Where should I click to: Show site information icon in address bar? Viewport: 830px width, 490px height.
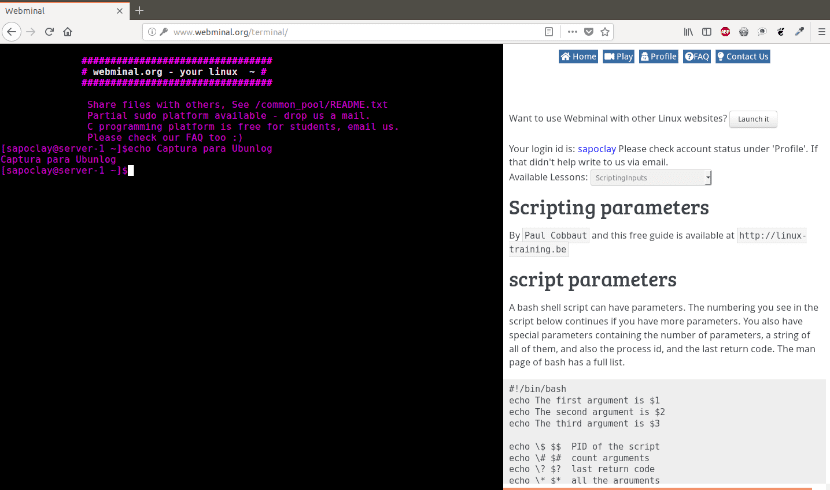[152, 32]
